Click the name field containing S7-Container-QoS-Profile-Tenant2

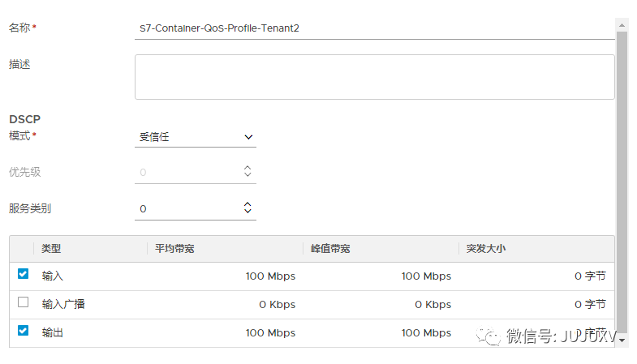point(373,28)
